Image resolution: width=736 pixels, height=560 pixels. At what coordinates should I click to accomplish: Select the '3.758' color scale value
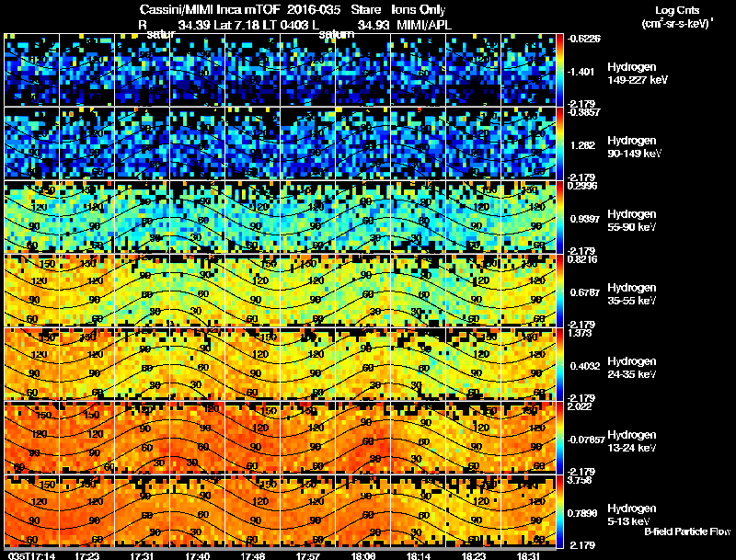click(x=580, y=480)
